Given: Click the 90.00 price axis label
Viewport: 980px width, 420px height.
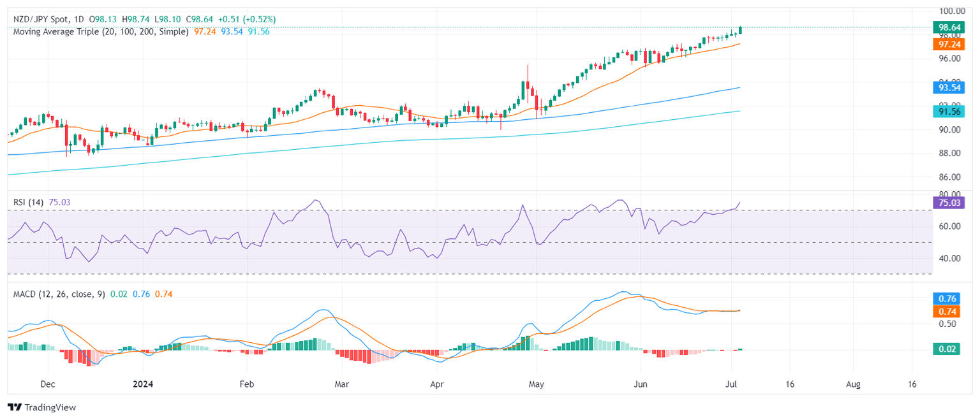Looking at the screenshot, I should 950,129.
